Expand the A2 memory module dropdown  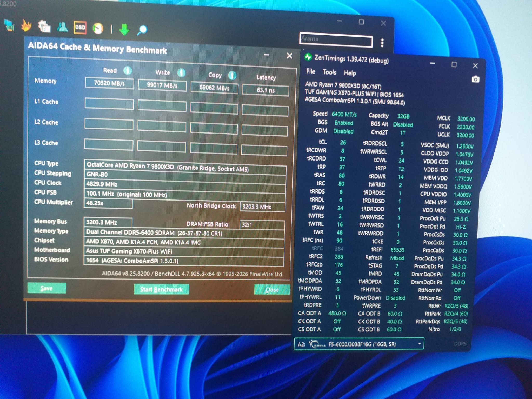click(419, 344)
